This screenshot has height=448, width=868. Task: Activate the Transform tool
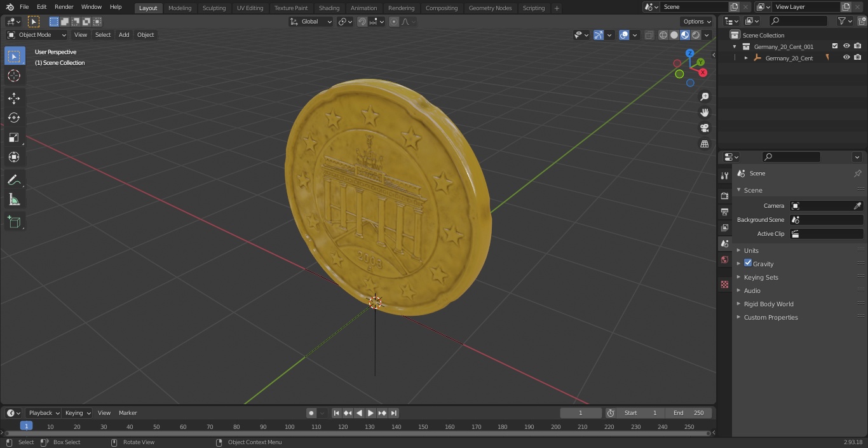(14, 157)
